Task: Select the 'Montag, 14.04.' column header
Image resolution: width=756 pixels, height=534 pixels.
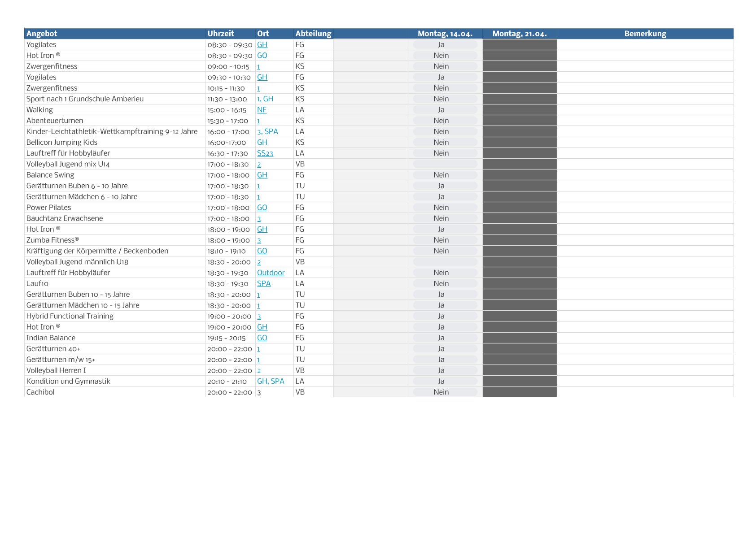Action: [x=445, y=34]
